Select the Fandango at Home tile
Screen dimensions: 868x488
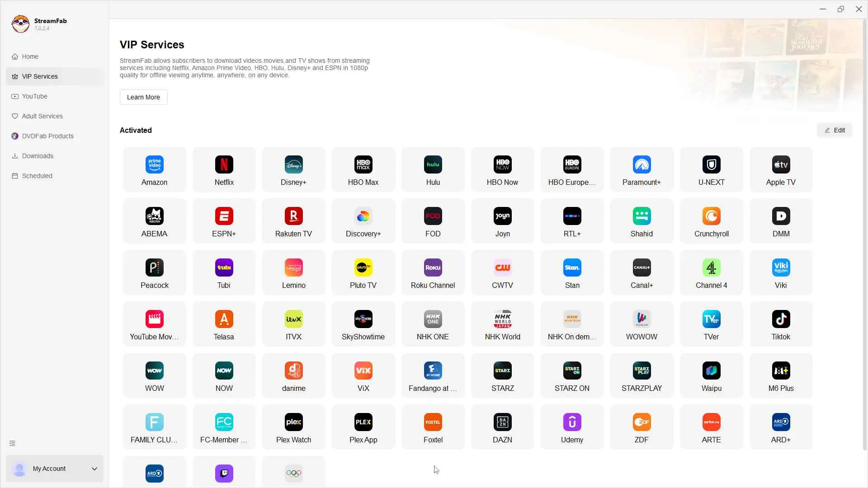433,376
